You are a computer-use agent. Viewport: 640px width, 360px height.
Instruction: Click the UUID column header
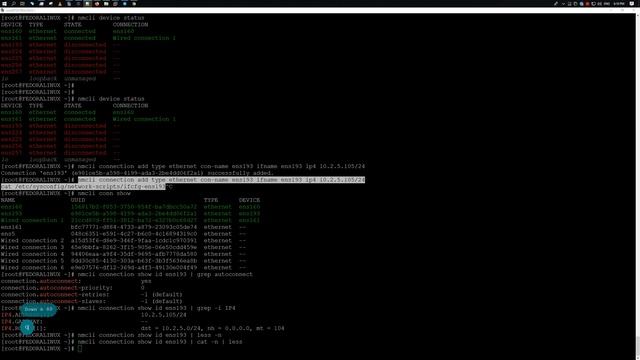[x=78, y=200]
